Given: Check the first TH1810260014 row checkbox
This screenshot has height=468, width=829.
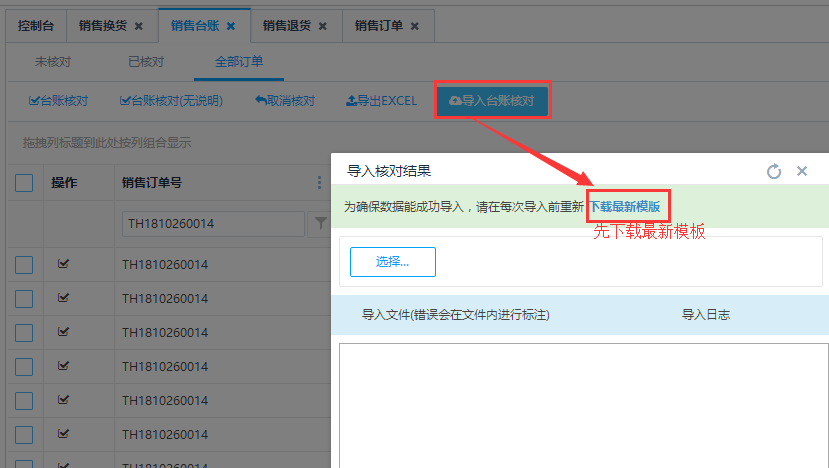Looking at the screenshot, I should click(x=24, y=265).
